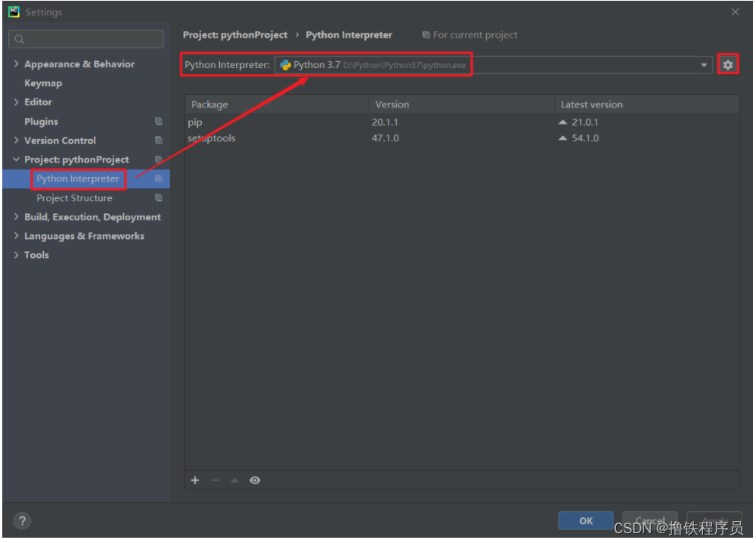Viewport: 756px width, 543px height.
Task: Click the plus icon to install package
Action: click(195, 480)
